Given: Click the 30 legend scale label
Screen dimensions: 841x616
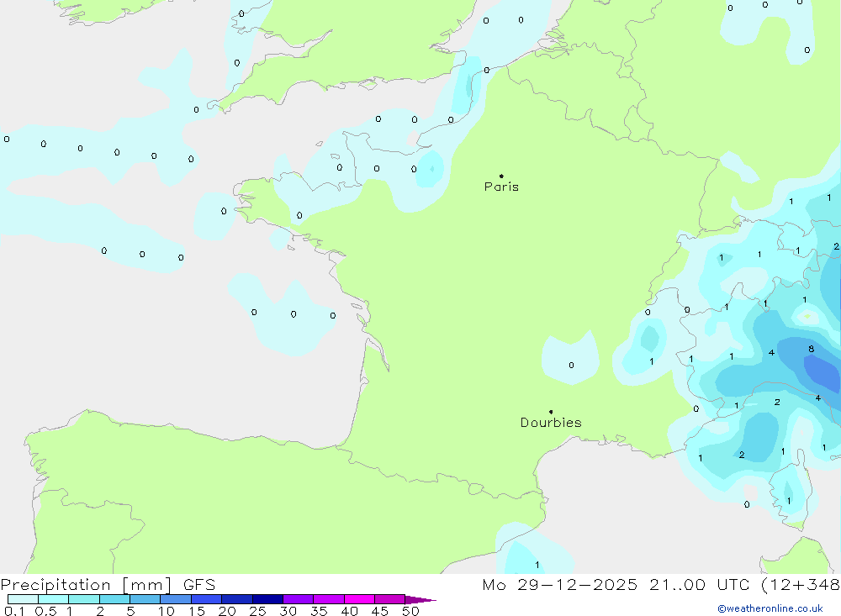Looking at the screenshot, I should click(288, 611).
